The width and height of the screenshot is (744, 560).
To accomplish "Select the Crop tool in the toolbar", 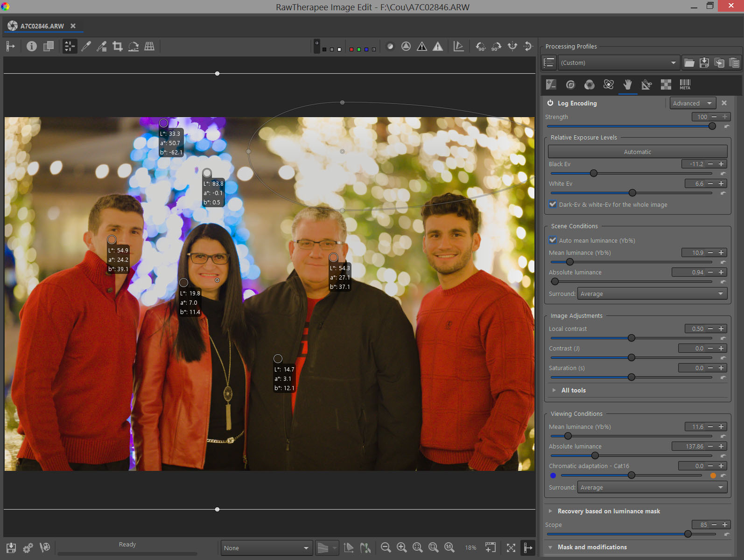I will [x=118, y=46].
